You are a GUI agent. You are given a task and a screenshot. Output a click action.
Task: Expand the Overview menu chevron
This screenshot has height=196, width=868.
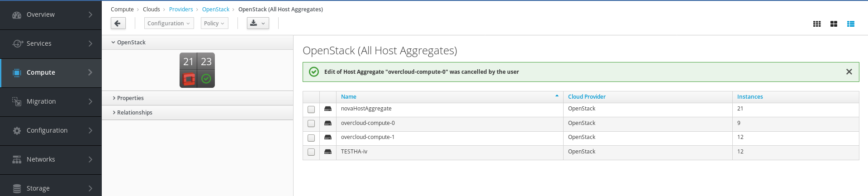coord(90,14)
